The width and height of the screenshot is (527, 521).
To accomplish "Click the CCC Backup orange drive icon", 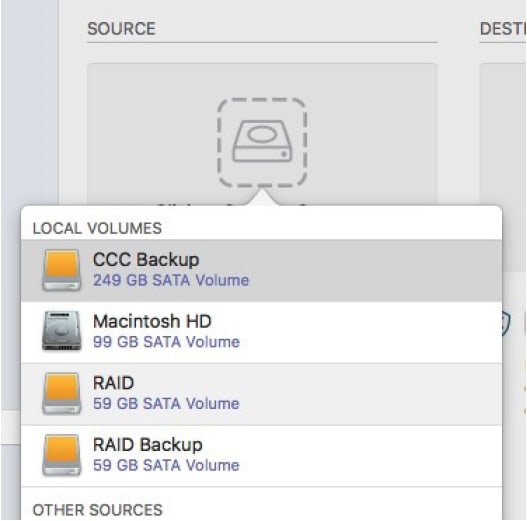I will 62,270.
